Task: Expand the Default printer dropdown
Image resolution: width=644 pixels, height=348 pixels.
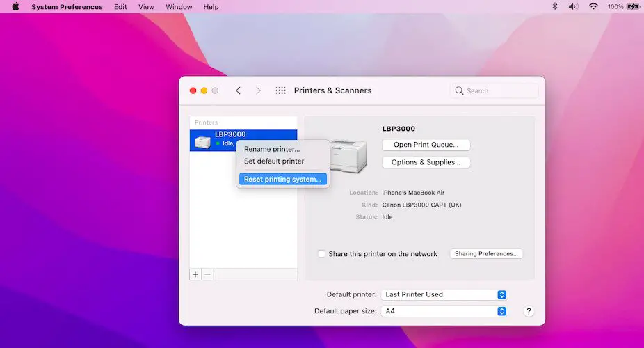Action: (444, 294)
